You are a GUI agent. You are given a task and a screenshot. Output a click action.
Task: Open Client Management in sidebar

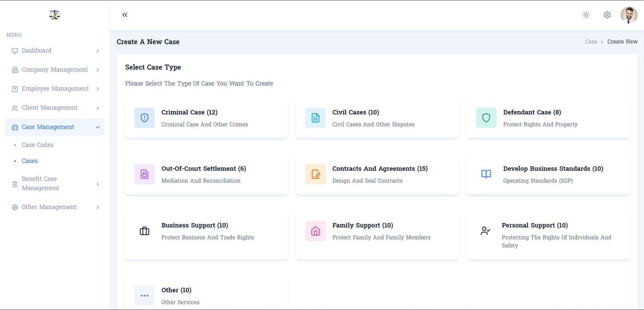[x=50, y=108]
